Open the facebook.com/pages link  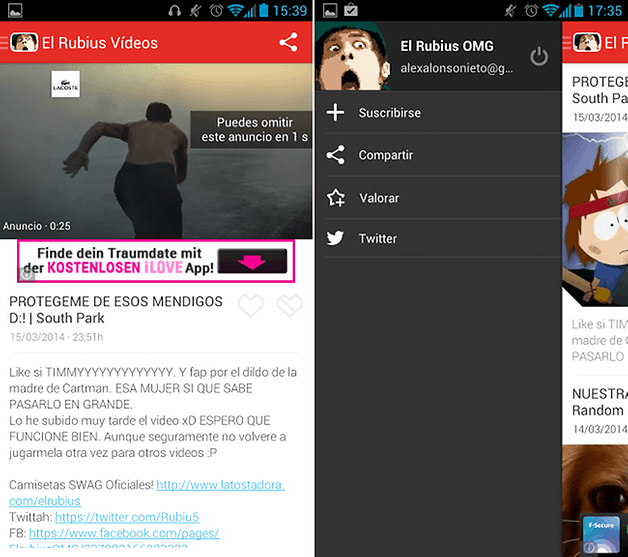pyautogui.click(x=124, y=533)
